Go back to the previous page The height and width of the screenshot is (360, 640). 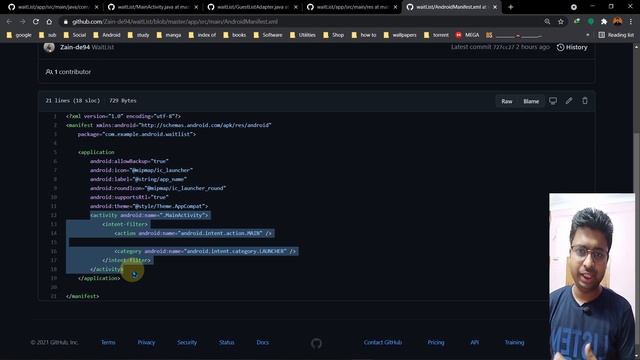(x=9, y=22)
